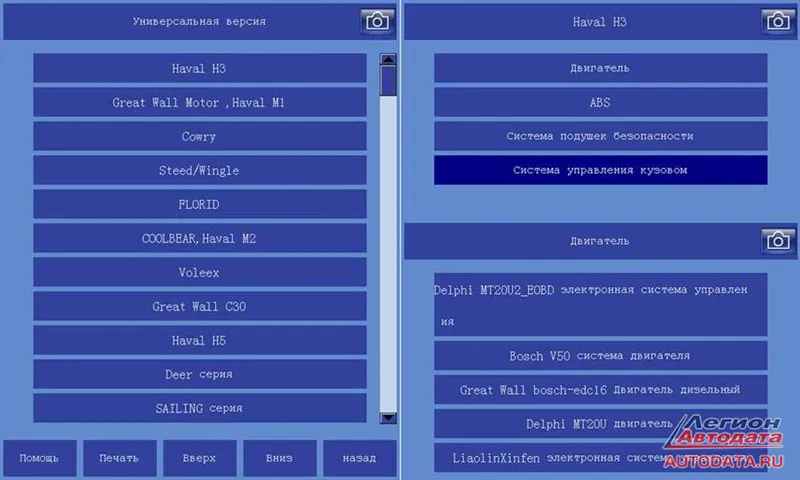Select Steed/Wingle model
The height and width of the screenshot is (480, 800).
(x=199, y=170)
